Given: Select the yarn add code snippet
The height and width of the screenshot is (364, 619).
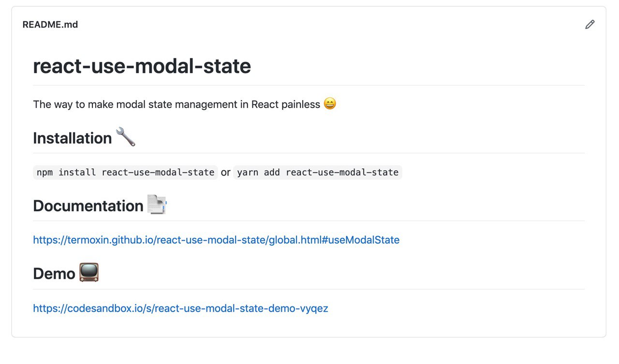Looking at the screenshot, I should [318, 172].
